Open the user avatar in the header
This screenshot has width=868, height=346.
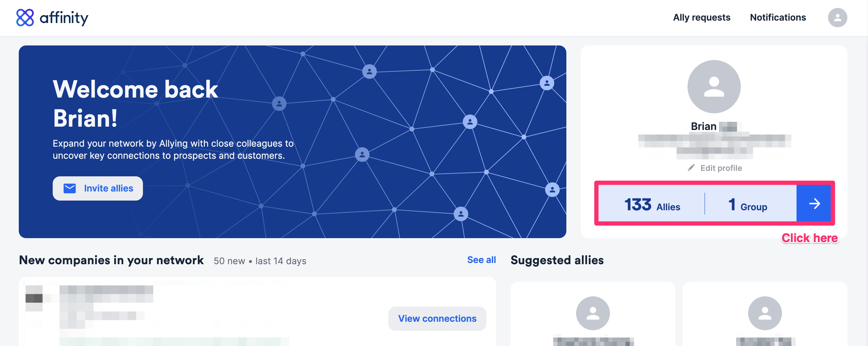point(837,18)
